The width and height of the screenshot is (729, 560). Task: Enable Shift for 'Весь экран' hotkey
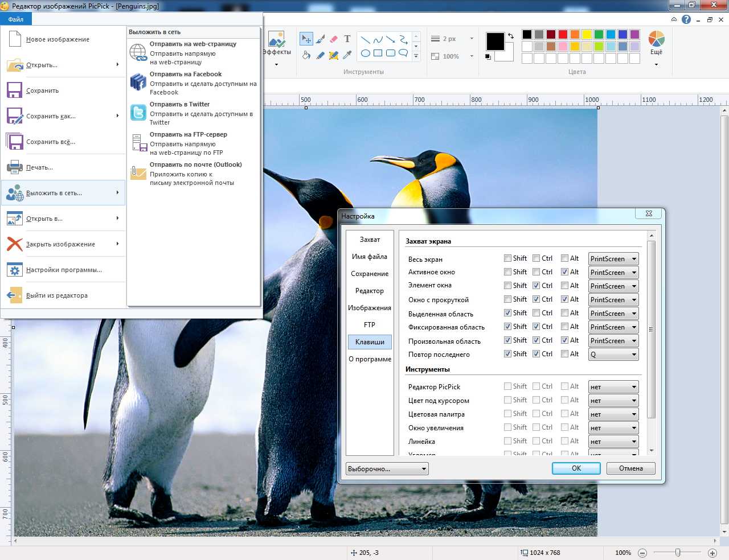point(507,258)
